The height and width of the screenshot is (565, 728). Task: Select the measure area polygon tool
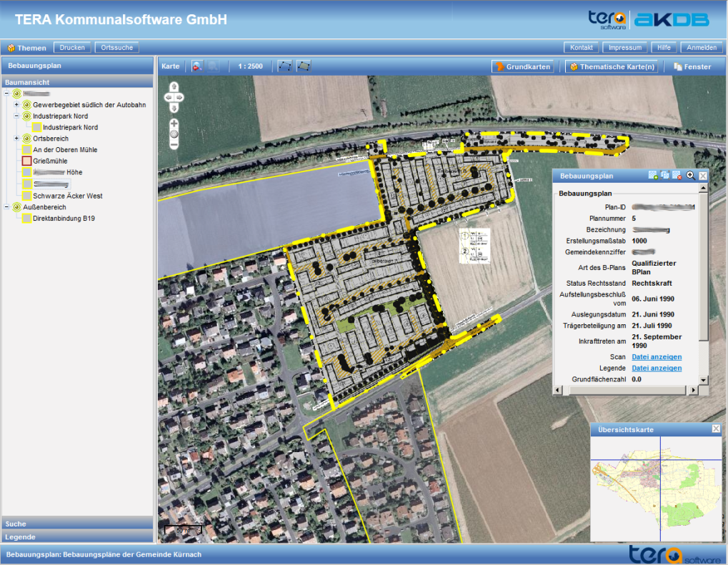pyautogui.click(x=304, y=66)
